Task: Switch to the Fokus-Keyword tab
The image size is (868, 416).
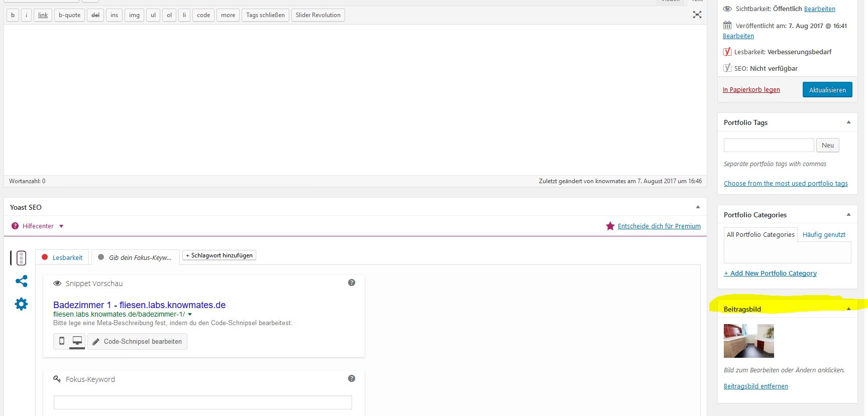Action: tap(136, 257)
